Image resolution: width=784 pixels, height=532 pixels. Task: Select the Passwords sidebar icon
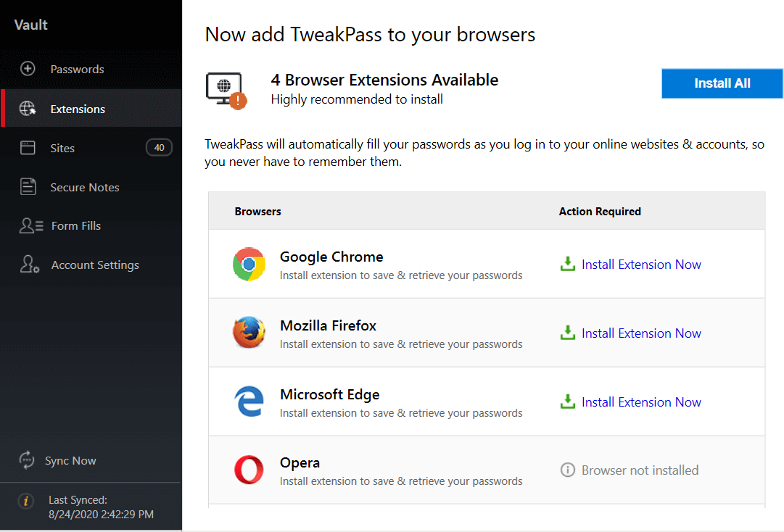27,68
